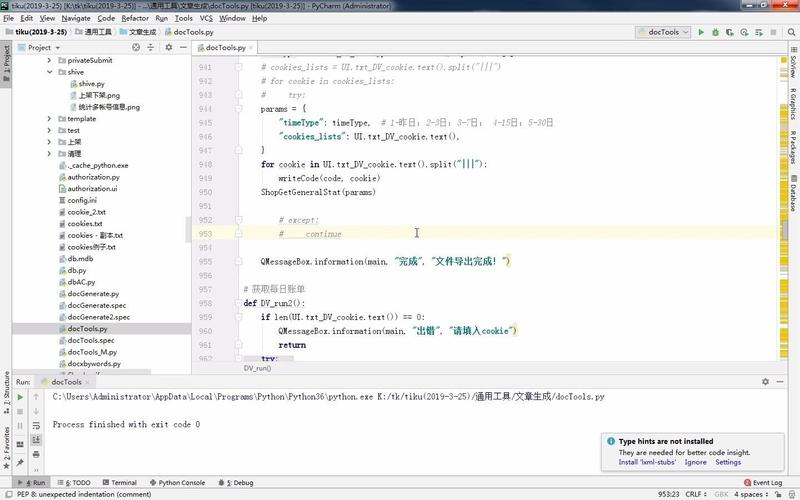Collapse the shive folder
This screenshot has height=500, width=800.
(49, 72)
